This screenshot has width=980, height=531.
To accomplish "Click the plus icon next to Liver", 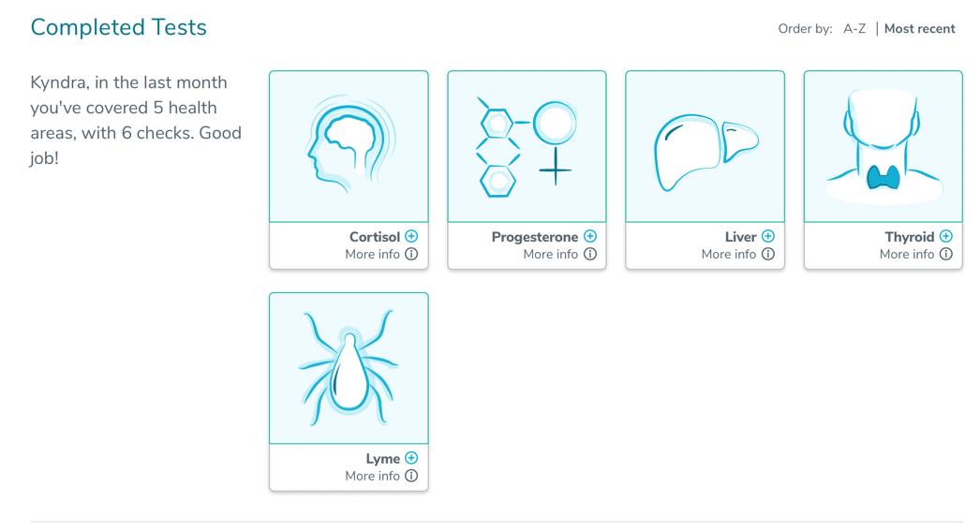I will click(x=768, y=236).
